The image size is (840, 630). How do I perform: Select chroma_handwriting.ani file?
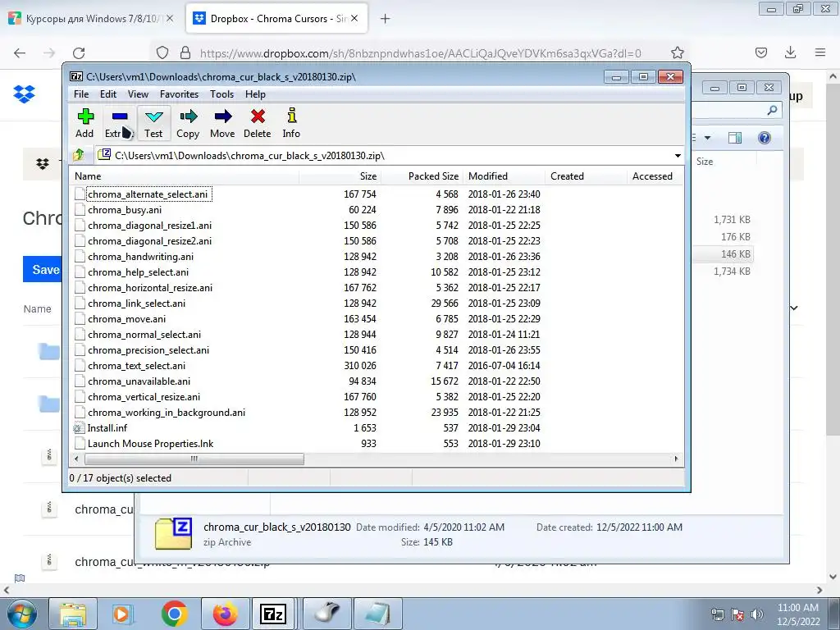(140, 257)
